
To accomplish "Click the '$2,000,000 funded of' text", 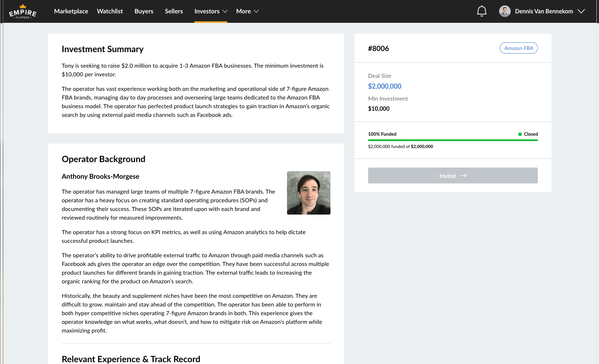I will coord(389,147).
